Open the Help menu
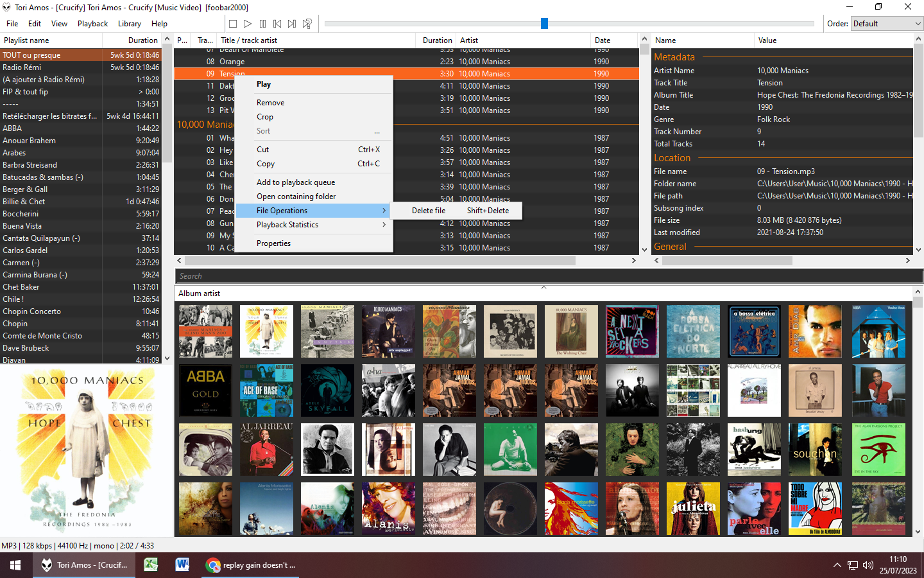Viewport: 924px width, 578px height. 159,24
